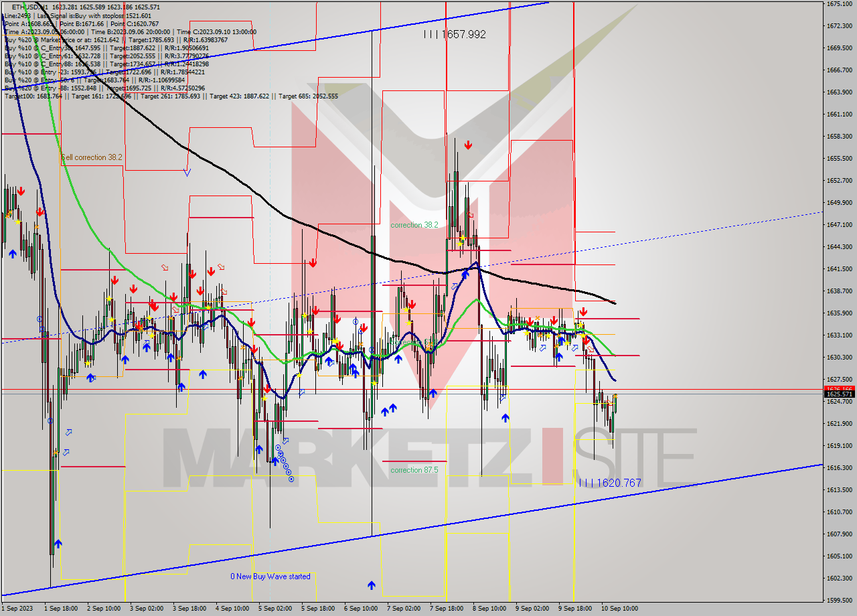Click the '1 Sep 18:00' time axis label

tap(61, 609)
